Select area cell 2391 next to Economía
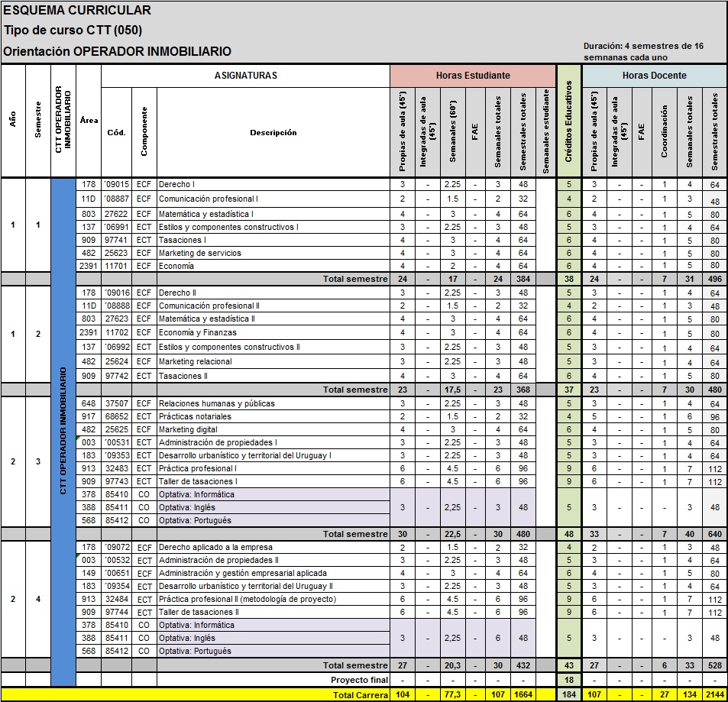 pyautogui.click(x=88, y=266)
